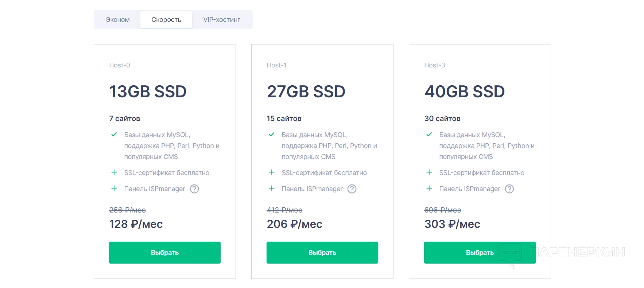
Task: Open the VIP-хостинг tab
Action: (x=222, y=20)
